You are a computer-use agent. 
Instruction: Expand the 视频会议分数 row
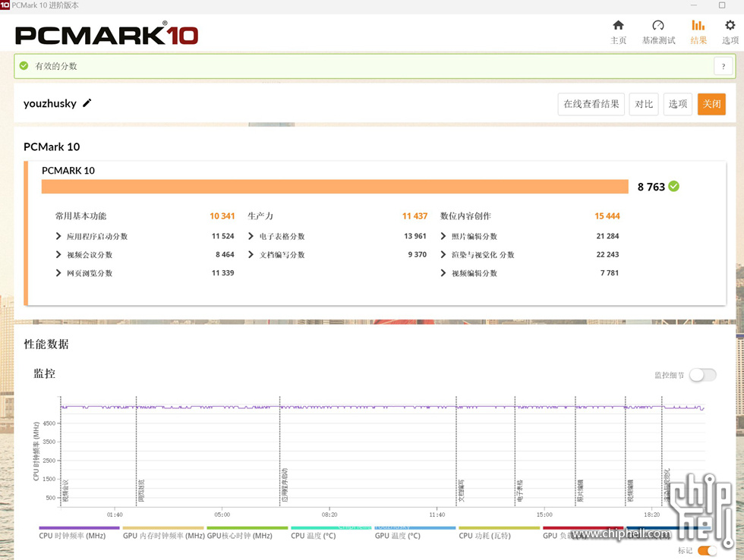point(58,255)
